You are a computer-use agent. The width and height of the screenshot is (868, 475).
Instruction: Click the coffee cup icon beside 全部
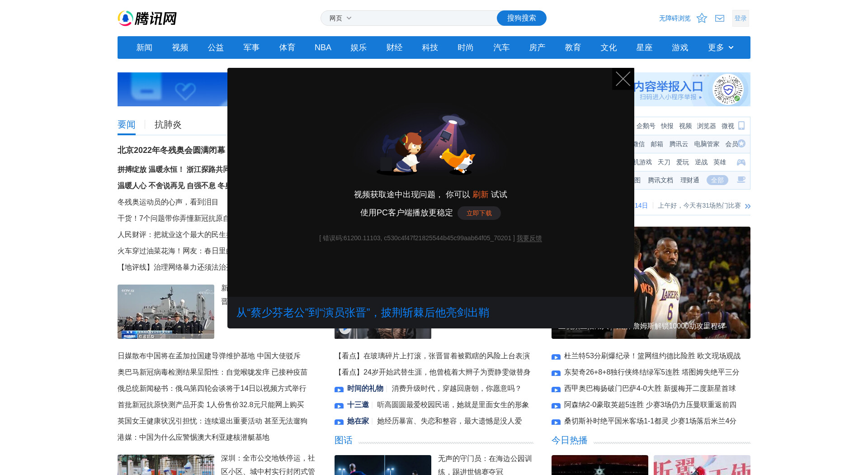741,180
